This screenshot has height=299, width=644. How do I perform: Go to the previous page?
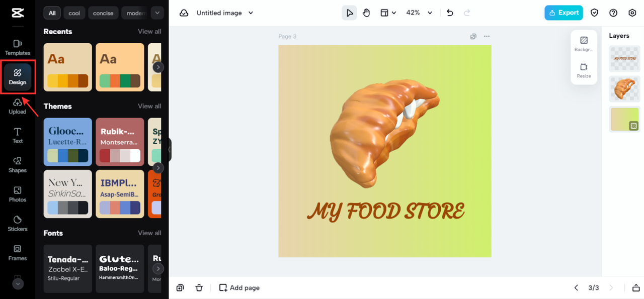tap(577, 288)
